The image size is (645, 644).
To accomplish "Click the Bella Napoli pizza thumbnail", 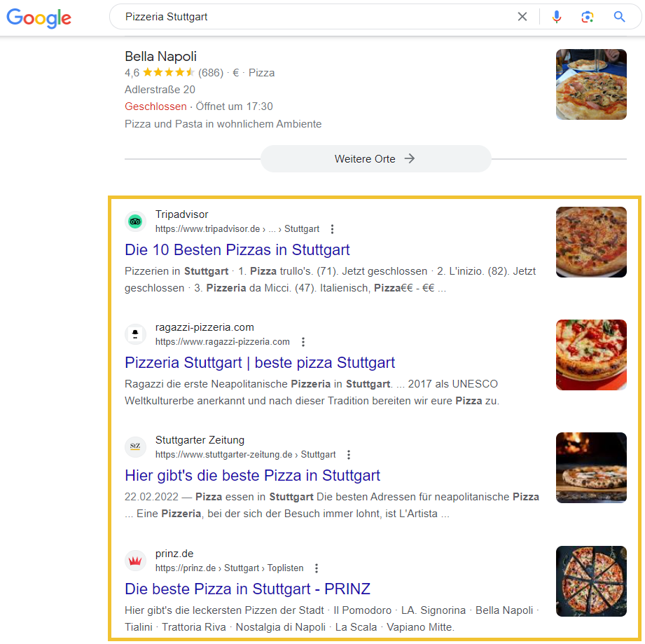I will (591, 84).
